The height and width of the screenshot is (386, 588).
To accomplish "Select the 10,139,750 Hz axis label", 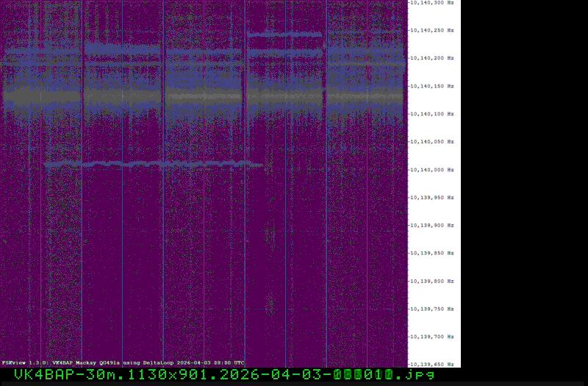I will coord(432,310).
